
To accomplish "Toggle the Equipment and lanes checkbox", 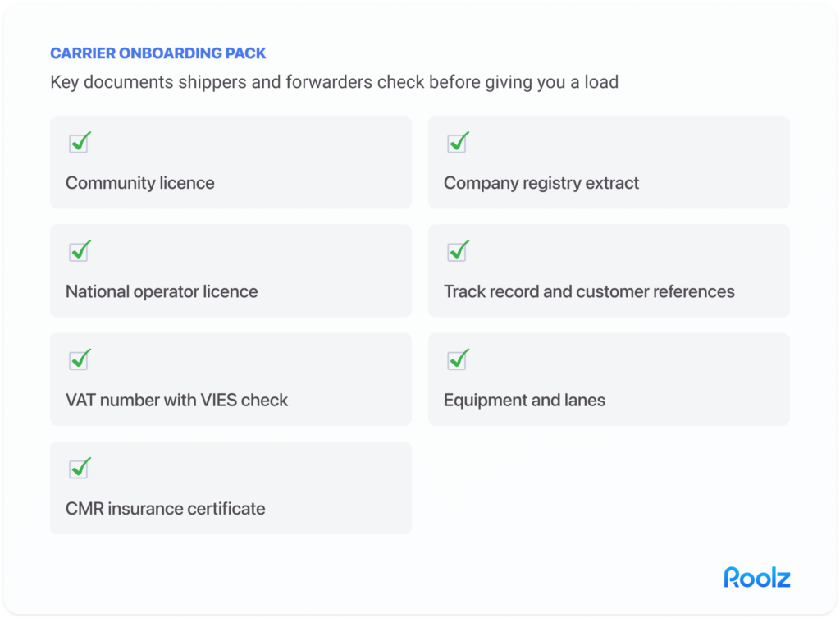I will coord(458,359).
